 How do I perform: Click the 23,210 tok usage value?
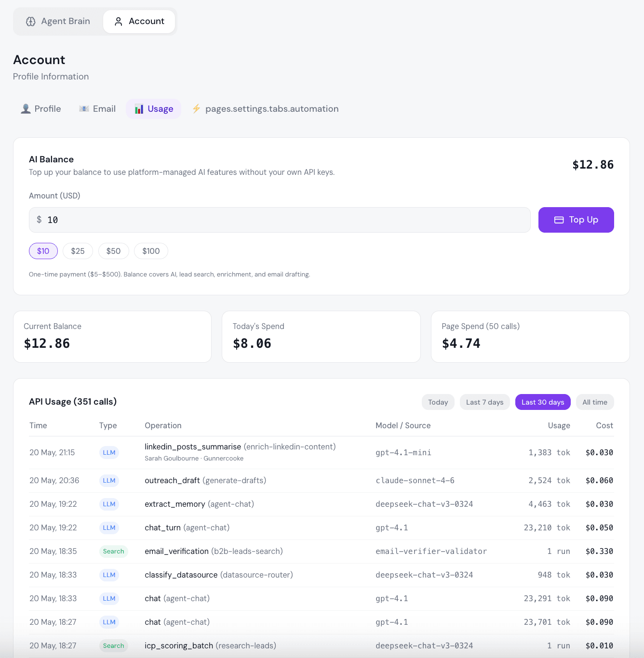547,527
